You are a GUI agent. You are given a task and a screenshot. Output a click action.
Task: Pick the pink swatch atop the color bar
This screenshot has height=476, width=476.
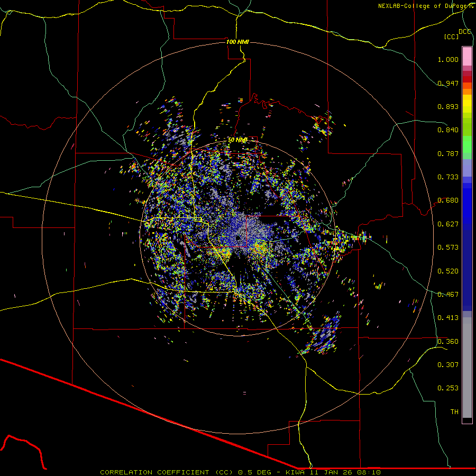point(467,56)
